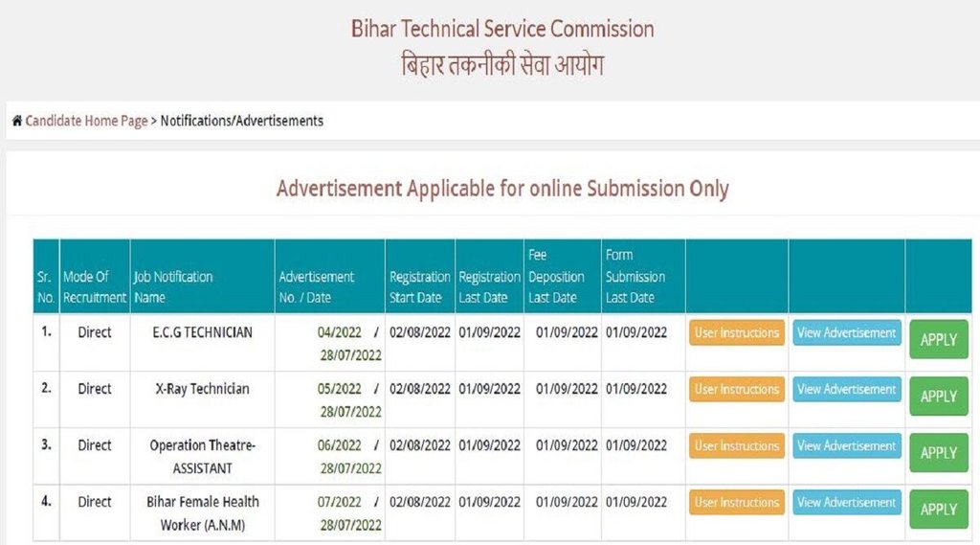View Advertisement for Bihar Female Health Worker
Viewport: 980px width, 545px height.
(x=846, y=503)
